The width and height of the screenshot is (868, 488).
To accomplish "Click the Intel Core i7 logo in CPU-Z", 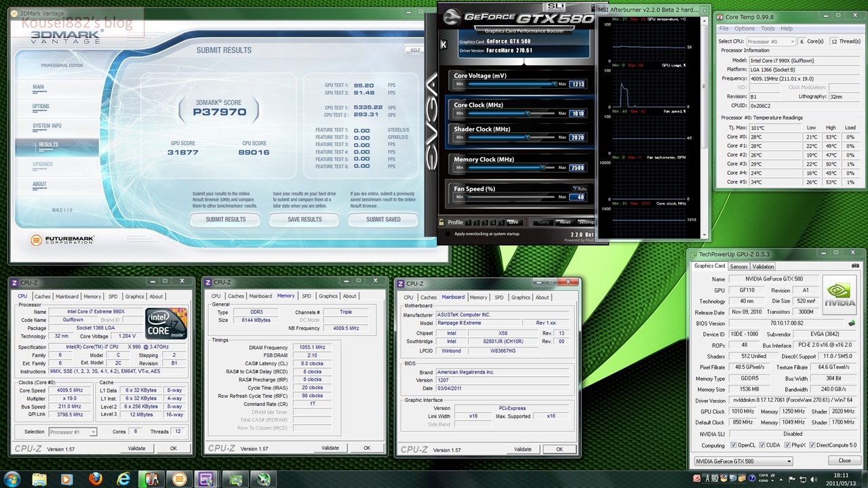I will (167, 323).
